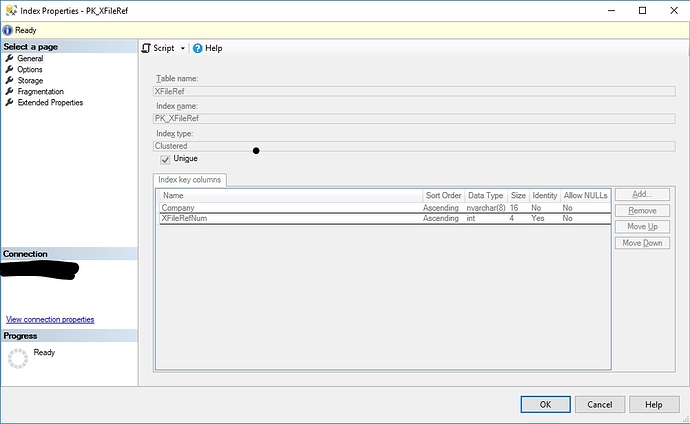Select the Storage page wrench icon
This screenshot has width=690, height=424.
[9, 80]
